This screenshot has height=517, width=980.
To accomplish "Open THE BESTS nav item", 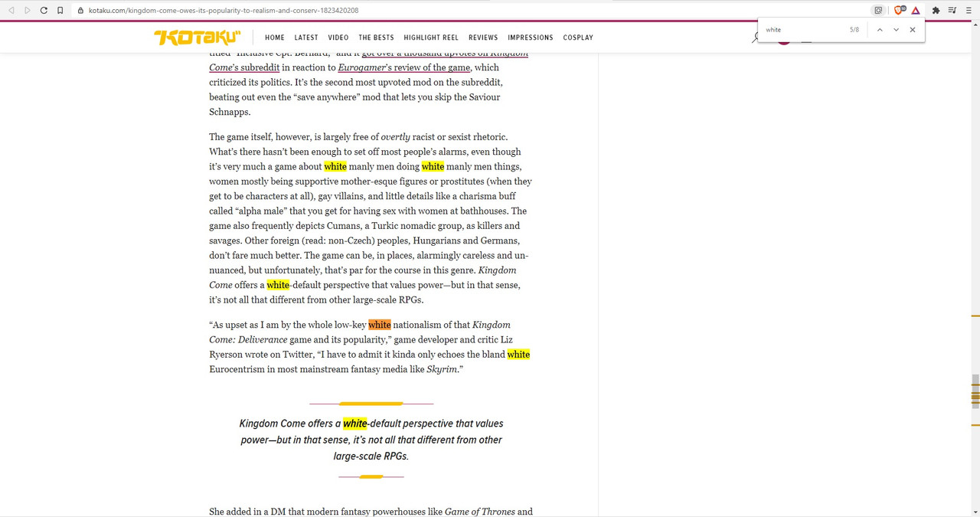I will click(x=376, y=38).
